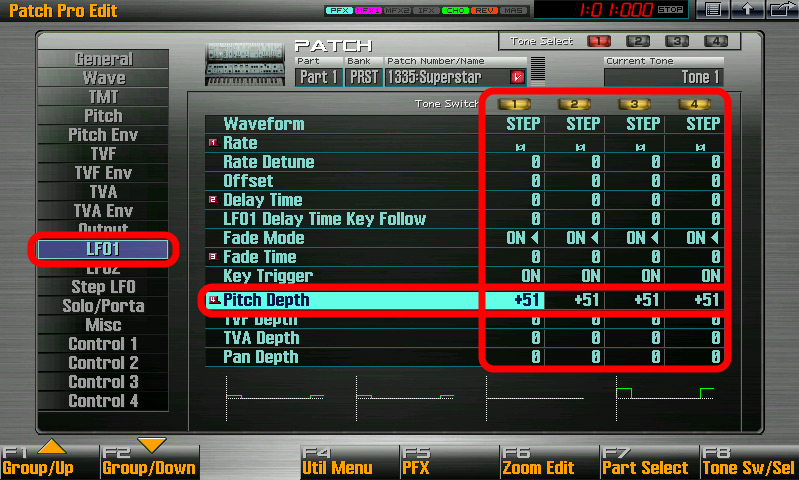Choose Tone Select 3 button

point(677,41)
